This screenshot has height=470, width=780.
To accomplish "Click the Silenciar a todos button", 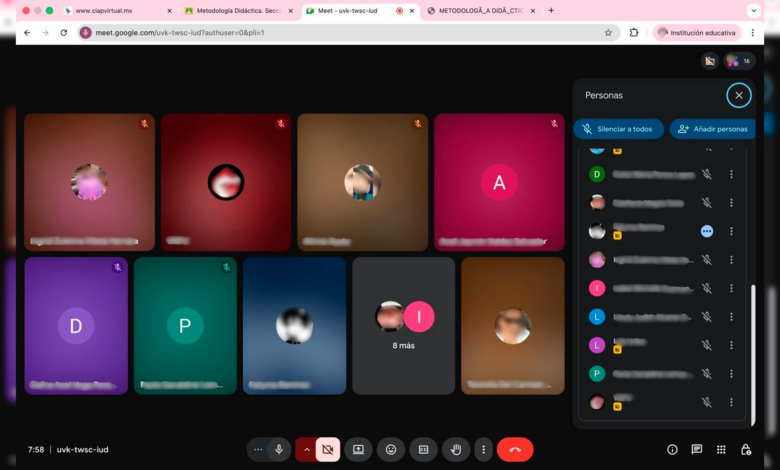I will 618,129.
